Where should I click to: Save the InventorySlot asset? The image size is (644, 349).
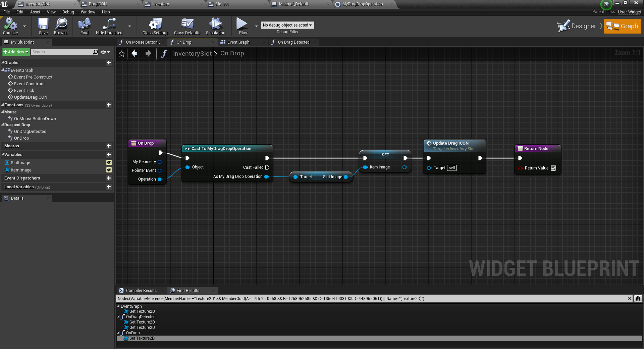[x=43, y=26]
